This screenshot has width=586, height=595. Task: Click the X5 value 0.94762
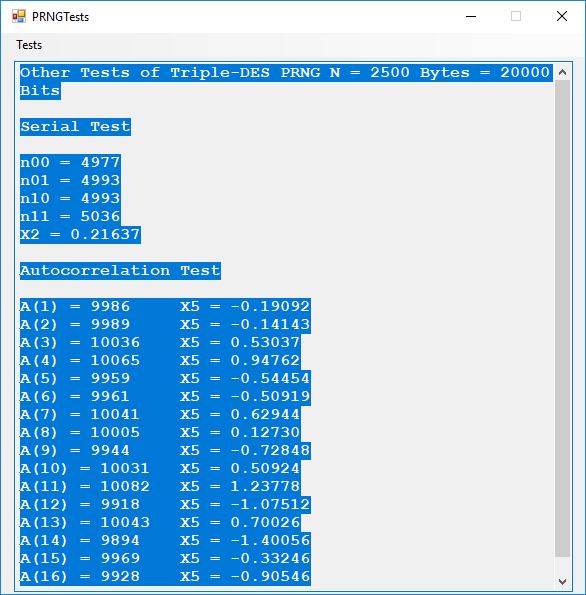(x=265, y=360)
